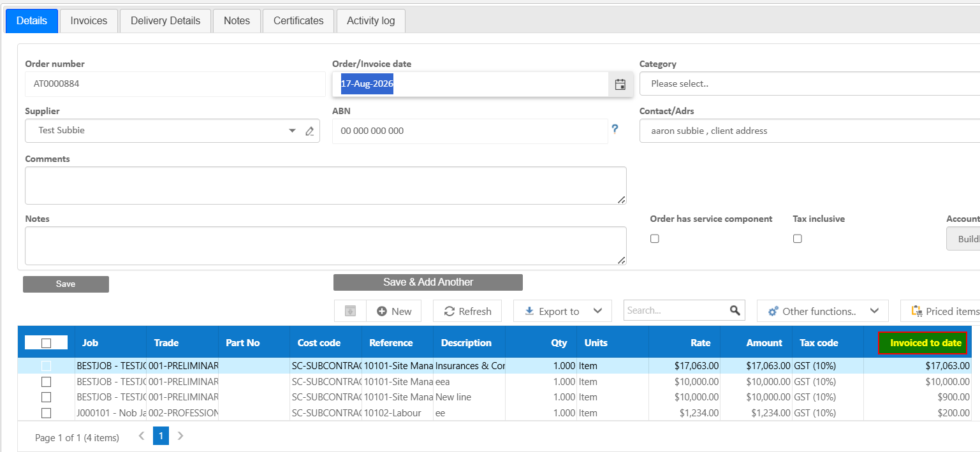Click the $900.00 invoiced cell
The width and height of the screenshot is (980, 452).
tap(918, 397)
